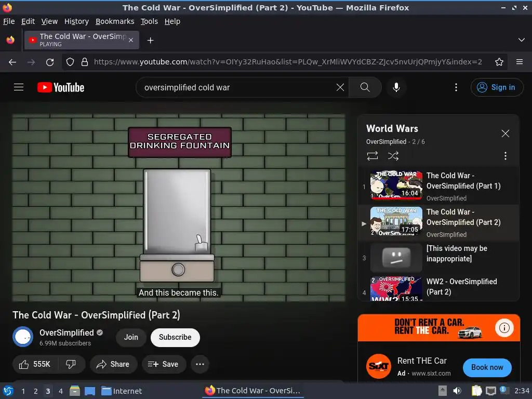The height and width of the screenshot is (399, 532).
Task: Bookmark this page with star icon
Action: click(499, 62)
